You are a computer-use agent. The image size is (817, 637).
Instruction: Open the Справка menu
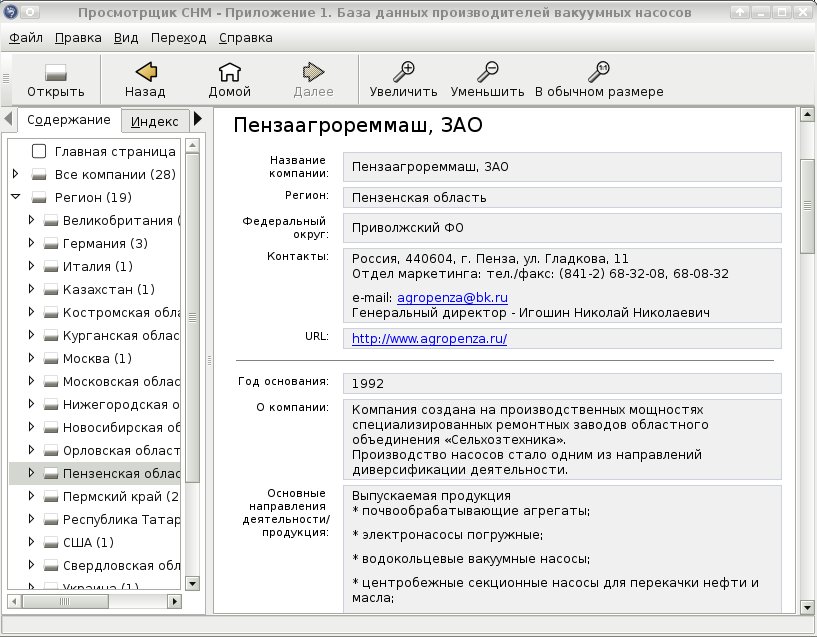point(245,38)
